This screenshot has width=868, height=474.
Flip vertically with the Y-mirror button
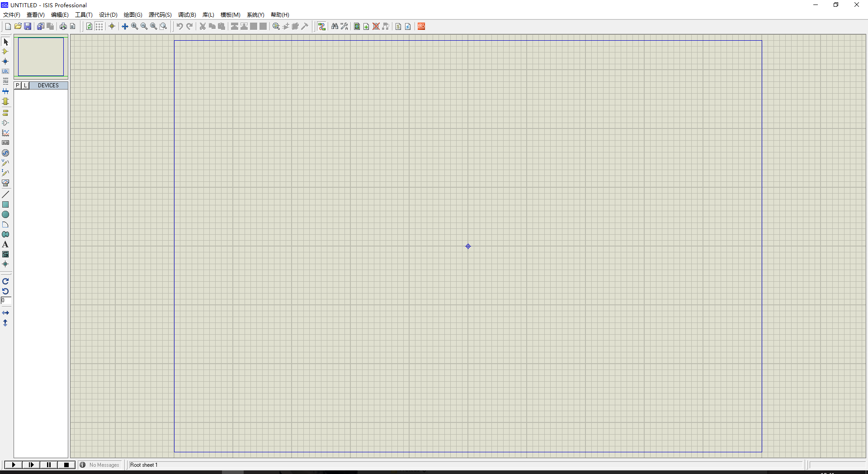[5, 323]
